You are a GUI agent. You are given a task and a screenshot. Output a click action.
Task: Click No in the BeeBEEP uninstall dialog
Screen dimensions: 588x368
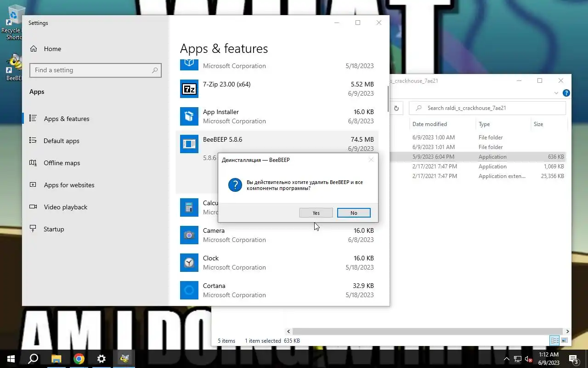354,213
